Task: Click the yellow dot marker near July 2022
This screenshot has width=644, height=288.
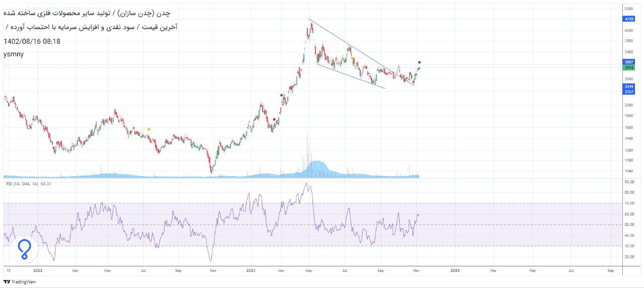Action: click(x=149, y=129)
